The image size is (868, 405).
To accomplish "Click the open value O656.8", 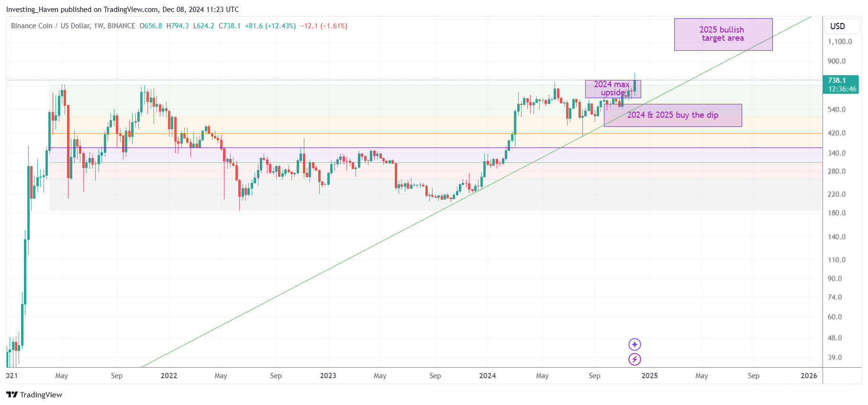I will pos(151,26).
